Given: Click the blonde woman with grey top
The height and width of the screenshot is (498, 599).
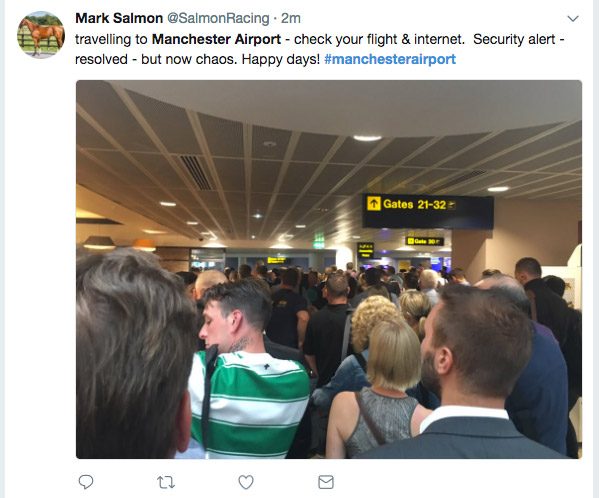Looking at the screenshot, I should point(382,390).
